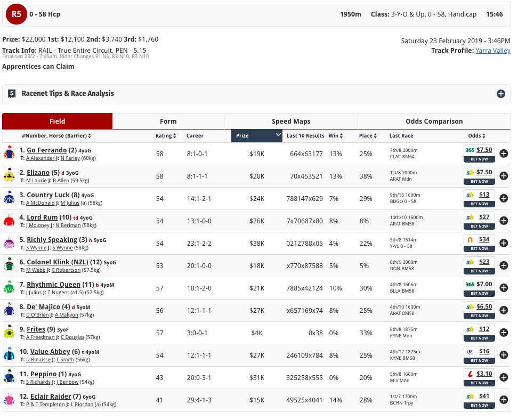Click Elizano jockey silks icon

pos(9,175)
